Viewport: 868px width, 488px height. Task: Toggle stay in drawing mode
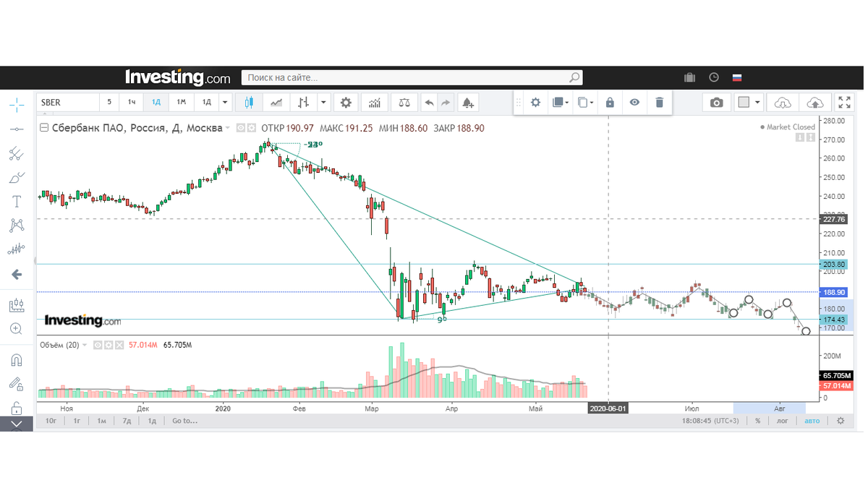coord(16,384)
